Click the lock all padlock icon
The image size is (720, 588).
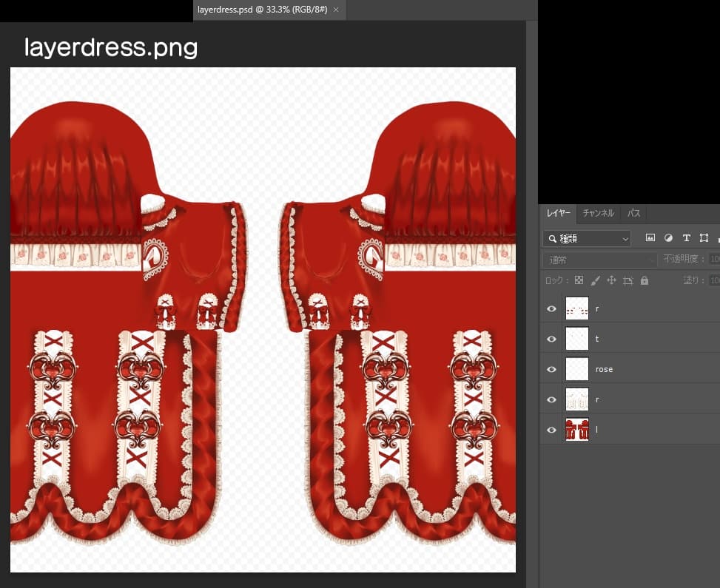coord(644,280)
